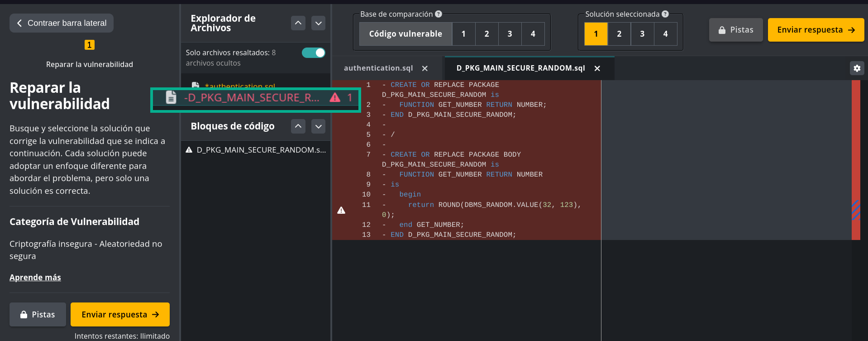This screenshot has height=341, width=868.
Task: Collapse the sidebar with Contraer barra lateral
Action: (x=62, y=23)
